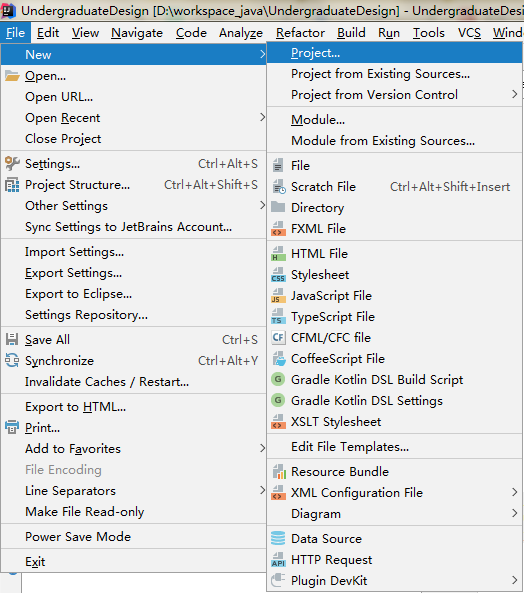Select Export to HTML...
This screenshot has height=593, width=524.
click(133, 407)
